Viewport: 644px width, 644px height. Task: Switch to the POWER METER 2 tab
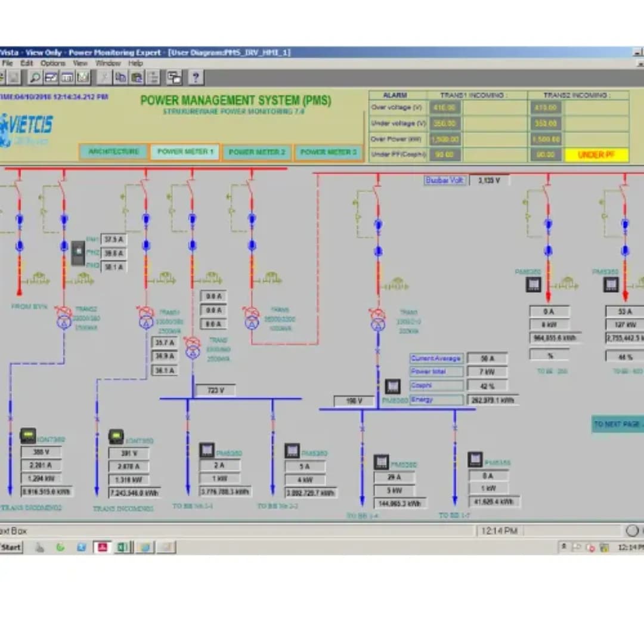click(256, 152)
